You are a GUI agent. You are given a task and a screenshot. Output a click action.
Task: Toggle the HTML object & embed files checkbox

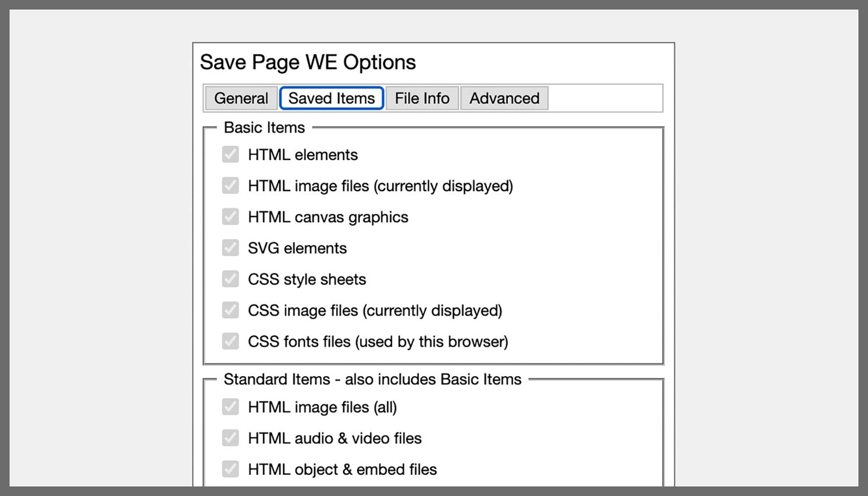[x=231, y=469]
